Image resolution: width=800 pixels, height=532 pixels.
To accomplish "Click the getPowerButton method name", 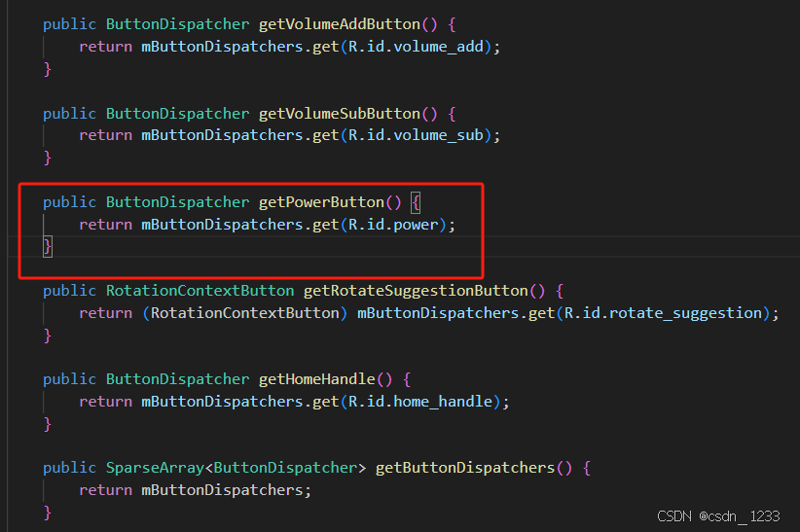I will [x=321, y=202].
